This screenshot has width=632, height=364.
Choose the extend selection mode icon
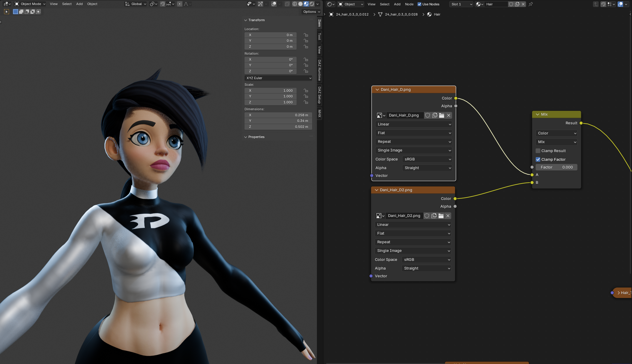pos(21,12)
